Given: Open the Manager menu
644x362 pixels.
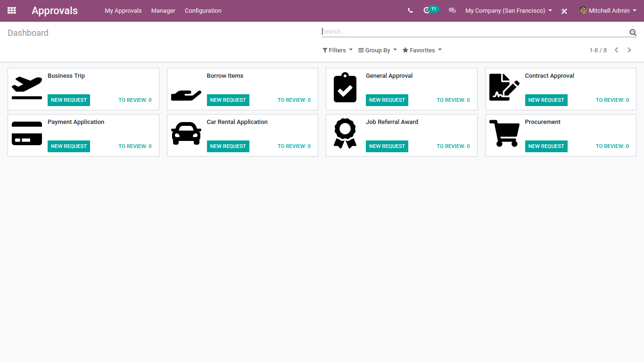Looking at the screenshot, I should click(163, 10).
